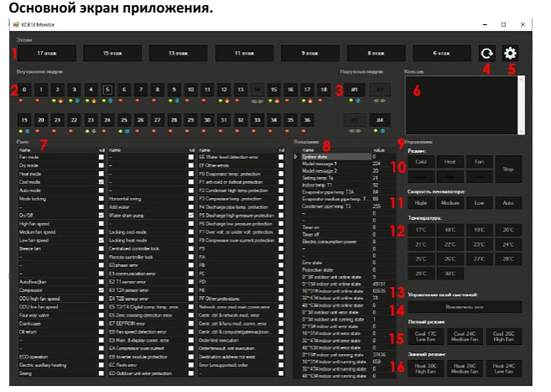Click the Cold mode button
The height and width of the screenshot is (392, 551).
421,162
